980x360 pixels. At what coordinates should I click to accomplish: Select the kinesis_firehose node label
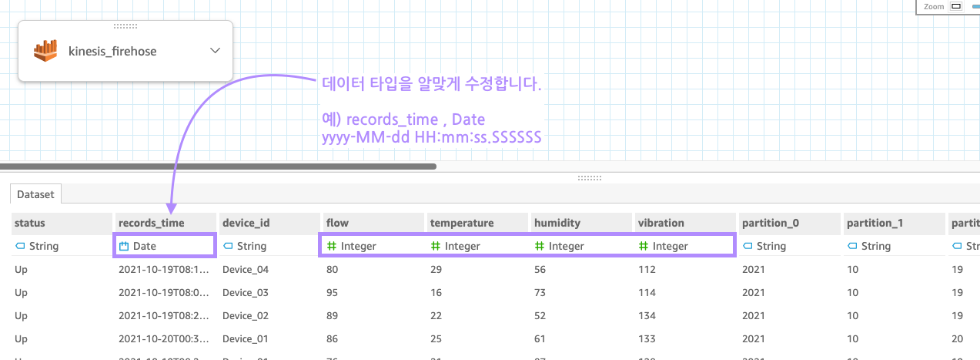[x=112, y=52]
